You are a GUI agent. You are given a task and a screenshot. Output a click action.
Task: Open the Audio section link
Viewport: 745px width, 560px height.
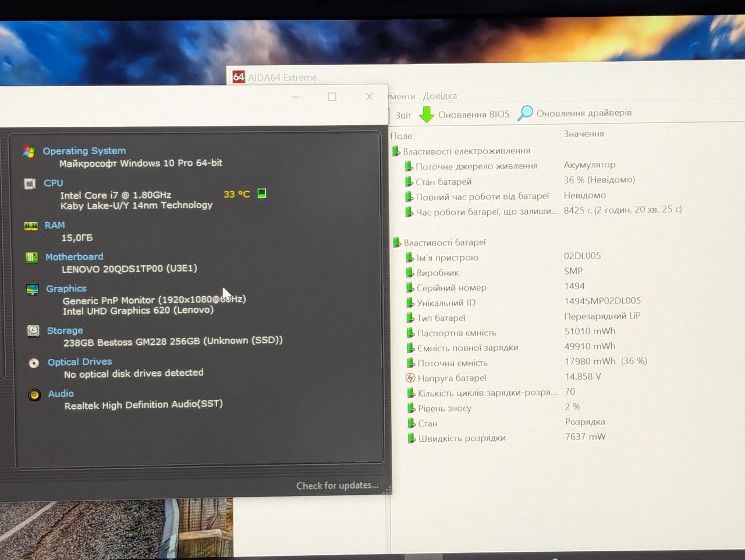61,394
